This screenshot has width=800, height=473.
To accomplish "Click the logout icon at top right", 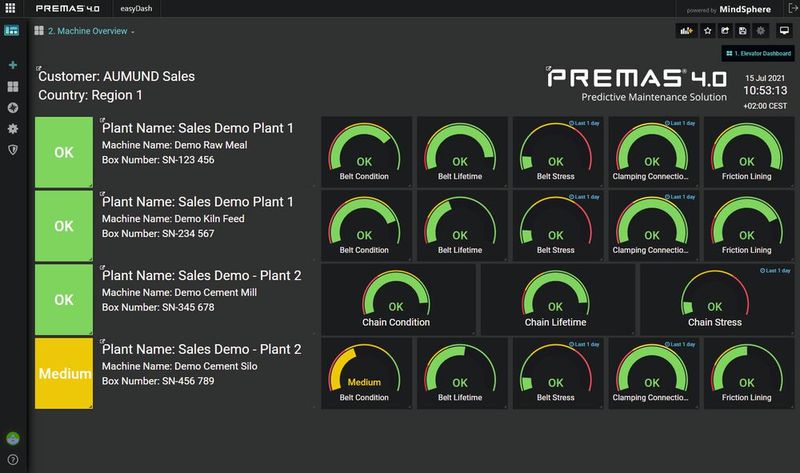I will [792, 8].
